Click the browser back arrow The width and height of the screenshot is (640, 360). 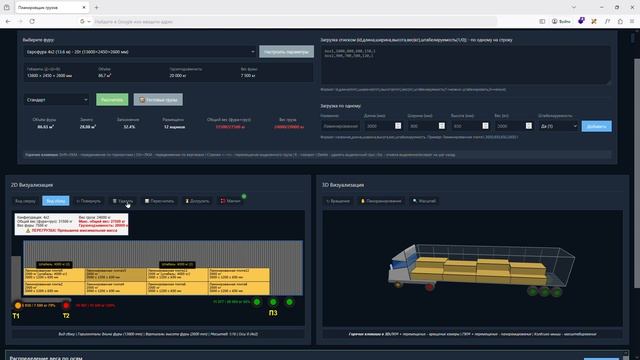(8, 21)
